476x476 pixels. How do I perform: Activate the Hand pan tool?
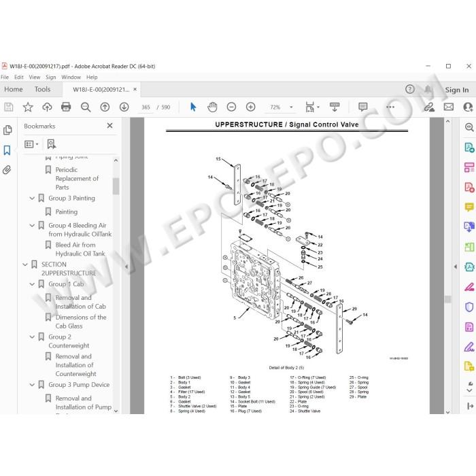[x=212, y=107]
